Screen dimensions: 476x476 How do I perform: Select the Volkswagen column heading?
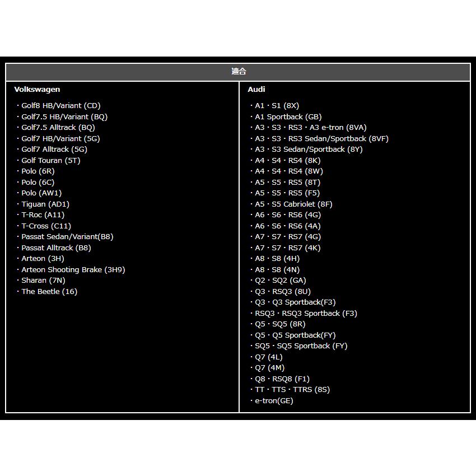pos(37,90)
